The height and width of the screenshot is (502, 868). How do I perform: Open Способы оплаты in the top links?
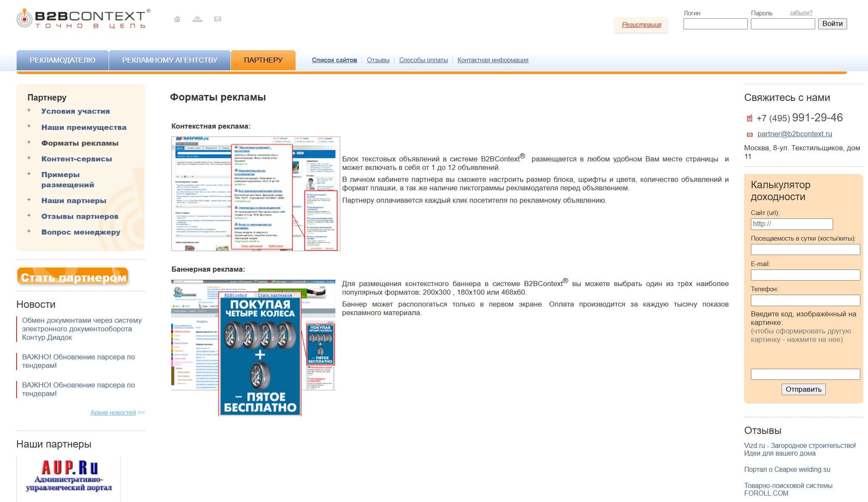click(423, 60)
